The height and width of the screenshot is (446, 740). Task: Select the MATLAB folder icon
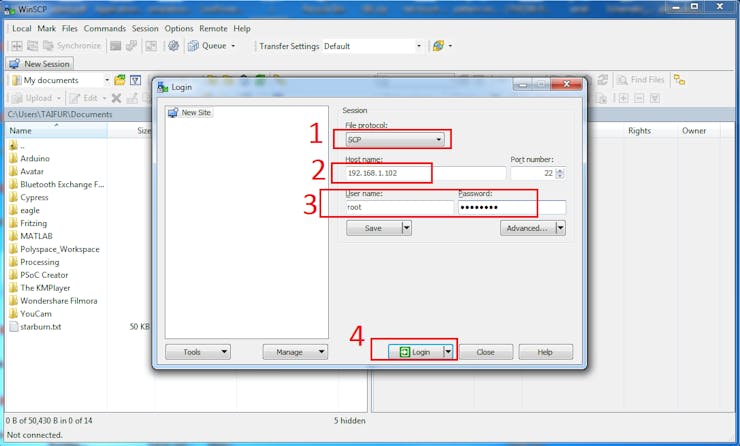14,236
